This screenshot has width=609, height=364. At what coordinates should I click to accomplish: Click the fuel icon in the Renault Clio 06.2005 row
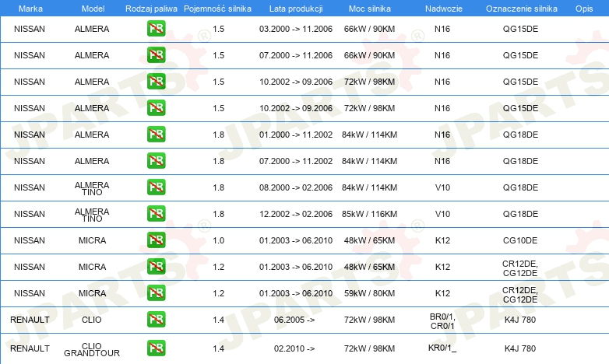[156, 319]
